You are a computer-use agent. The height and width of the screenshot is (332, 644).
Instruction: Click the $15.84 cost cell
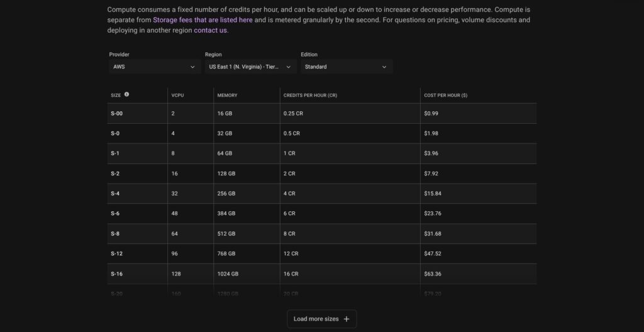click(478, 194)
